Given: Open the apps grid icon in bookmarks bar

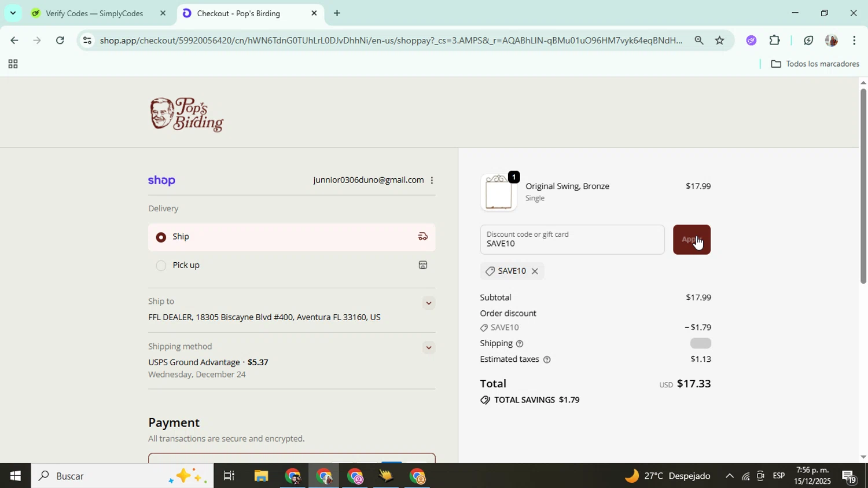Looking at the screenshot, I should pos(13,64).
